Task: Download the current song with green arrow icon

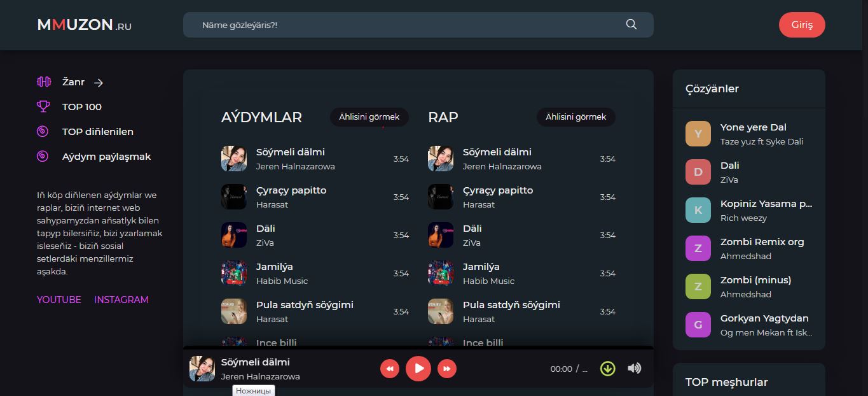Action: coord(608,369)
